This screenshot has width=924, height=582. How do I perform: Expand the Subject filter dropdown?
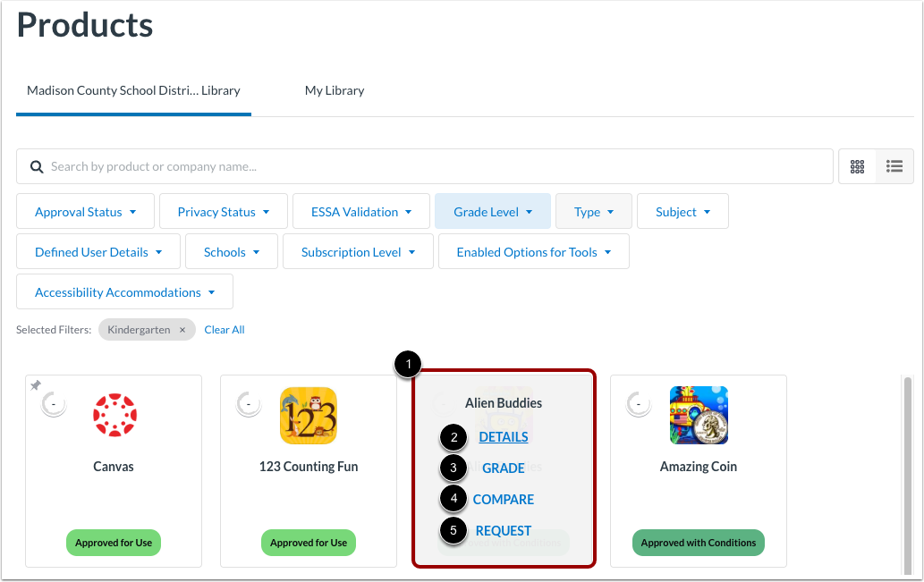682,211
